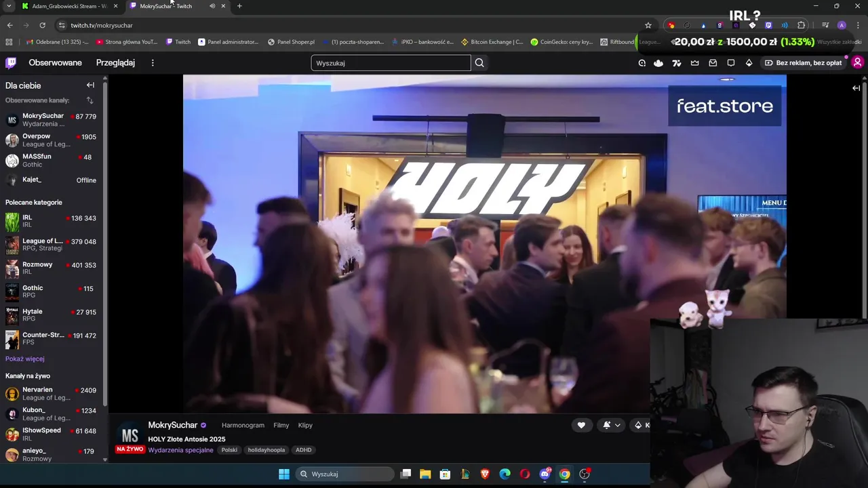This screenshot has width=868, height=488.
Task: Click the 7TV extension icon in Twitch header
Action: click(x=676, y=63)
